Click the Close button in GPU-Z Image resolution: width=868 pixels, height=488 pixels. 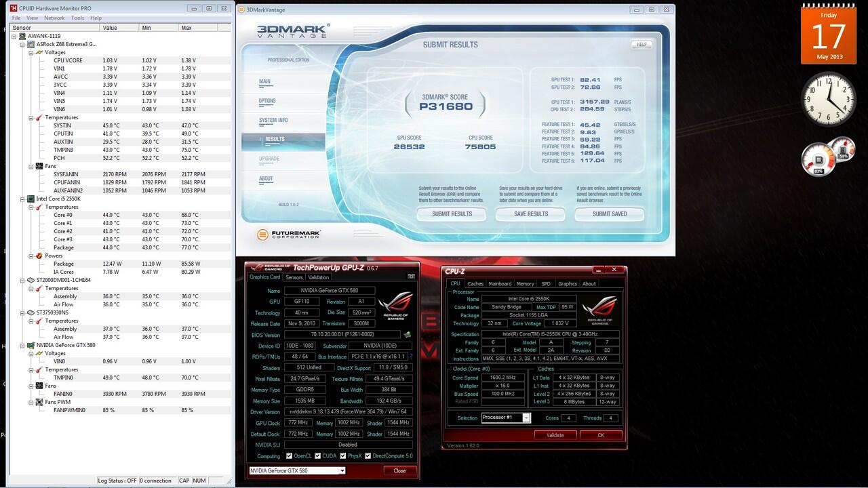[400, 470]
